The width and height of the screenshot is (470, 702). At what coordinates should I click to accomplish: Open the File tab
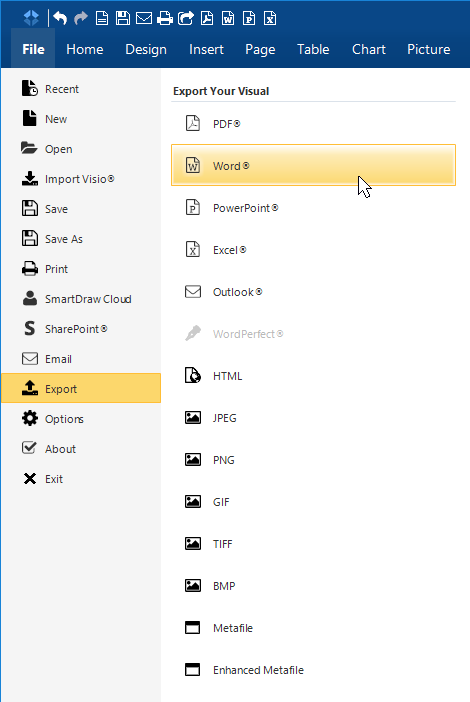tap(33, 49)
